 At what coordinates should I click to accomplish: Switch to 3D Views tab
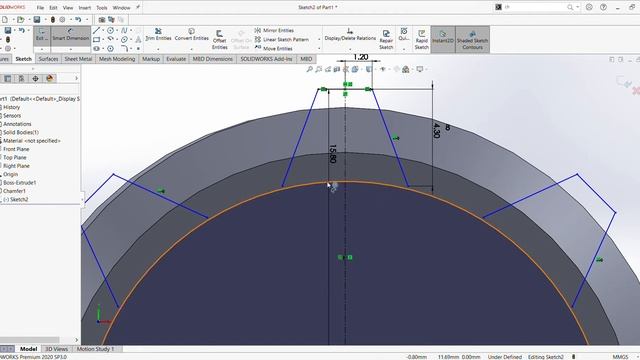click(56, 349)
